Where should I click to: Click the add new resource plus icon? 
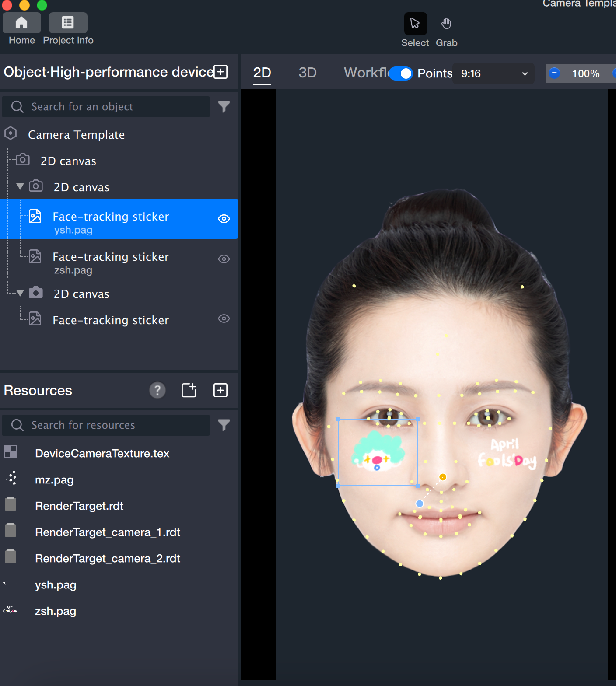click(220, 390)
